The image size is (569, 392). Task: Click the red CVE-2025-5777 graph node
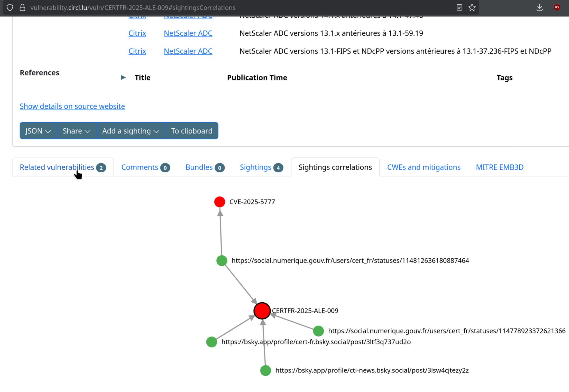220,202
